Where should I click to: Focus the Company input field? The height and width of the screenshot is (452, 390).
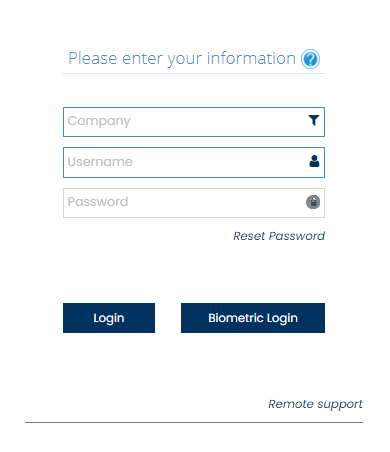pos(194,122)
